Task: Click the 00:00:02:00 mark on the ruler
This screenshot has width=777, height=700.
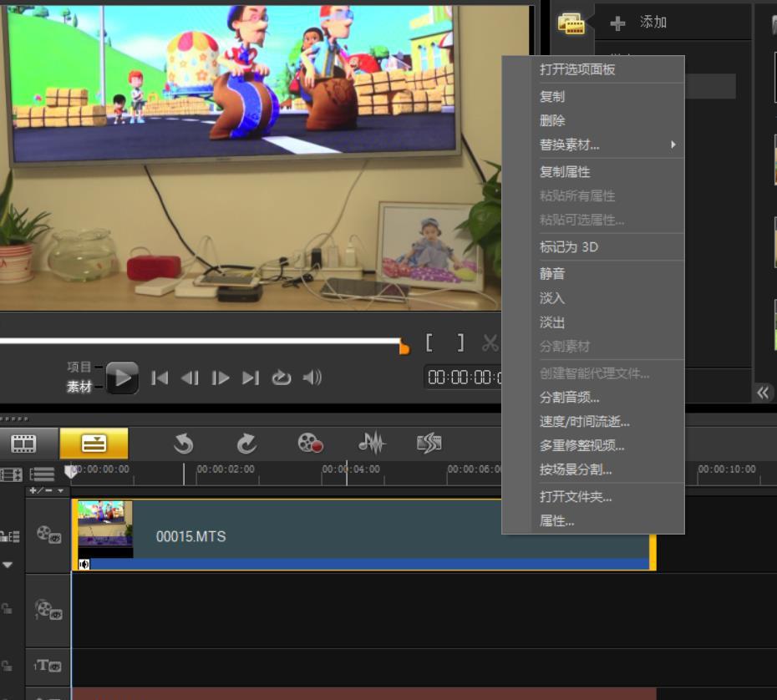Action: tap(226, 469)
